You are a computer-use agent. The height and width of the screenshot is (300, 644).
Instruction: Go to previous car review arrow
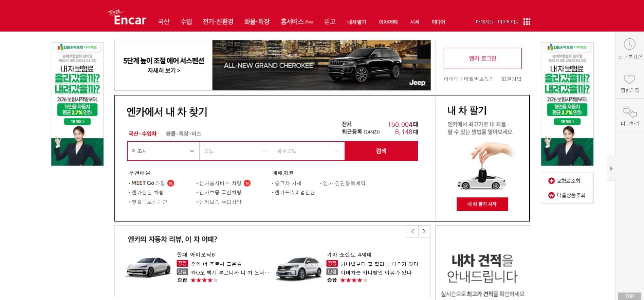tap(412, 231)
